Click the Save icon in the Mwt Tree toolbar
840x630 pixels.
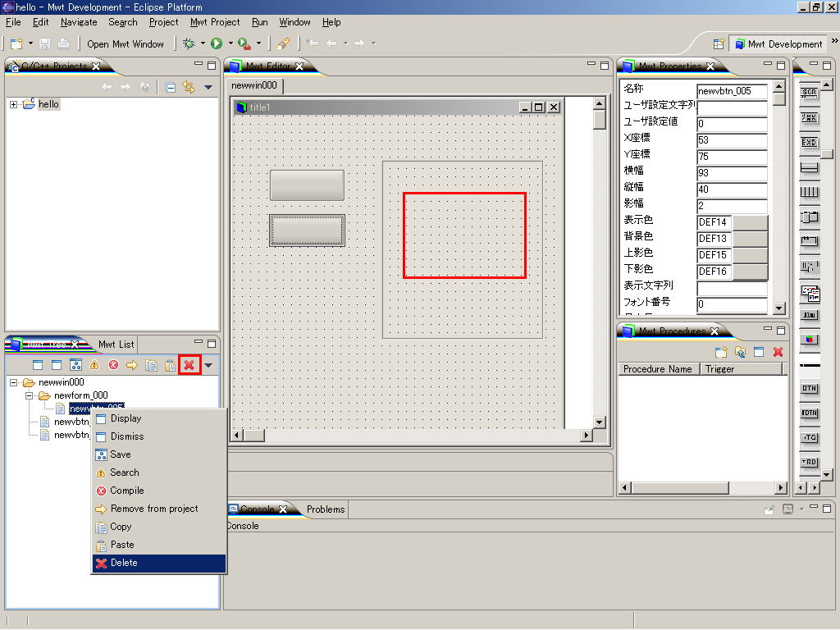(x=75, y=365)
